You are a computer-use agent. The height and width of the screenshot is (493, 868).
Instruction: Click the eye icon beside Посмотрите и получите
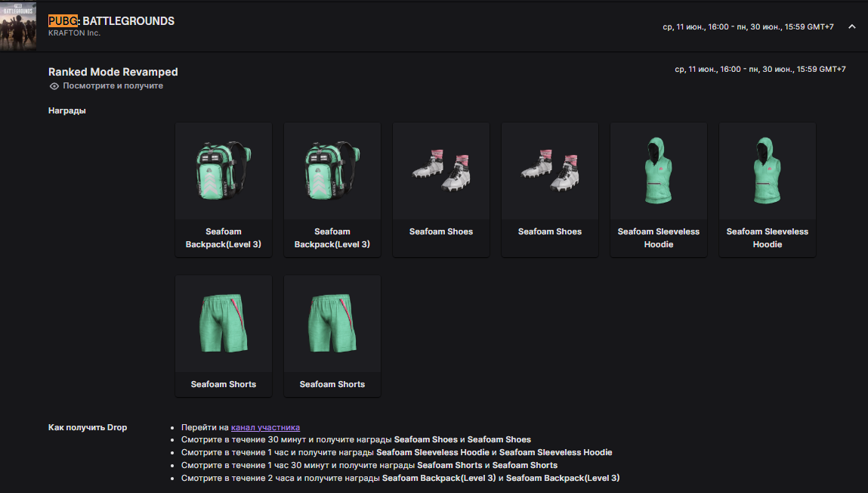click(x=54, y=86)
